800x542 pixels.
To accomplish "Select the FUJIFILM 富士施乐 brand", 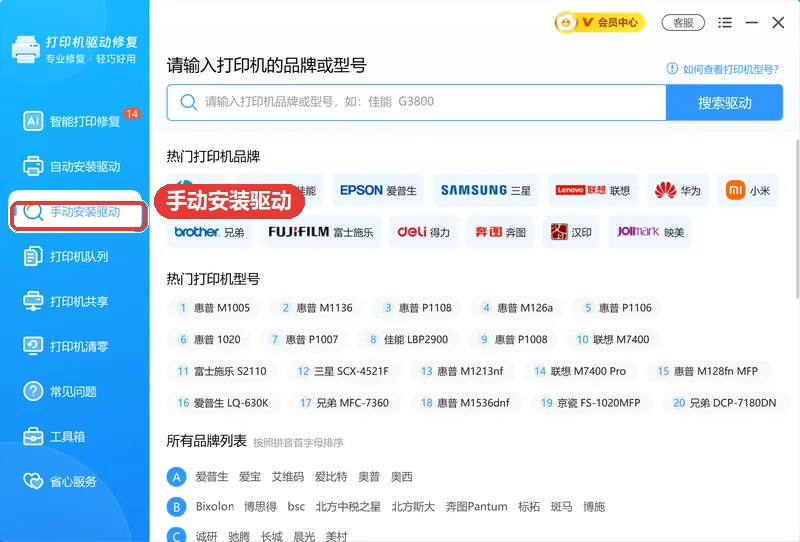I will click(x=320, y=232).
